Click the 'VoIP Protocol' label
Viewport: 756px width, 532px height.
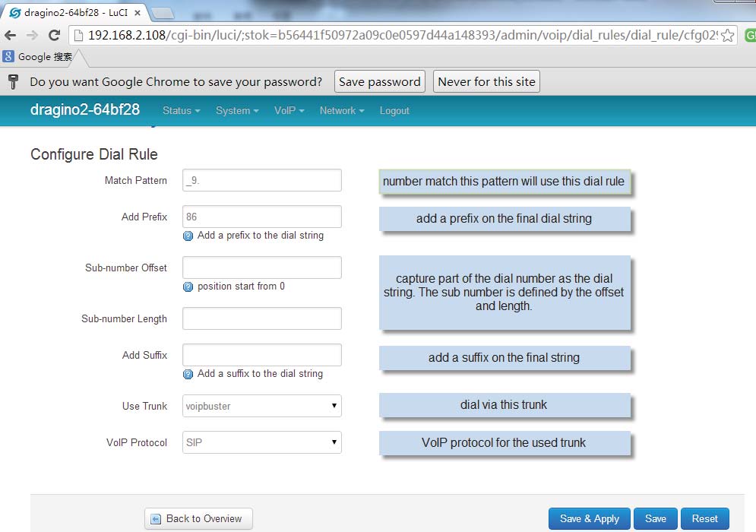[x=137, y=443]
